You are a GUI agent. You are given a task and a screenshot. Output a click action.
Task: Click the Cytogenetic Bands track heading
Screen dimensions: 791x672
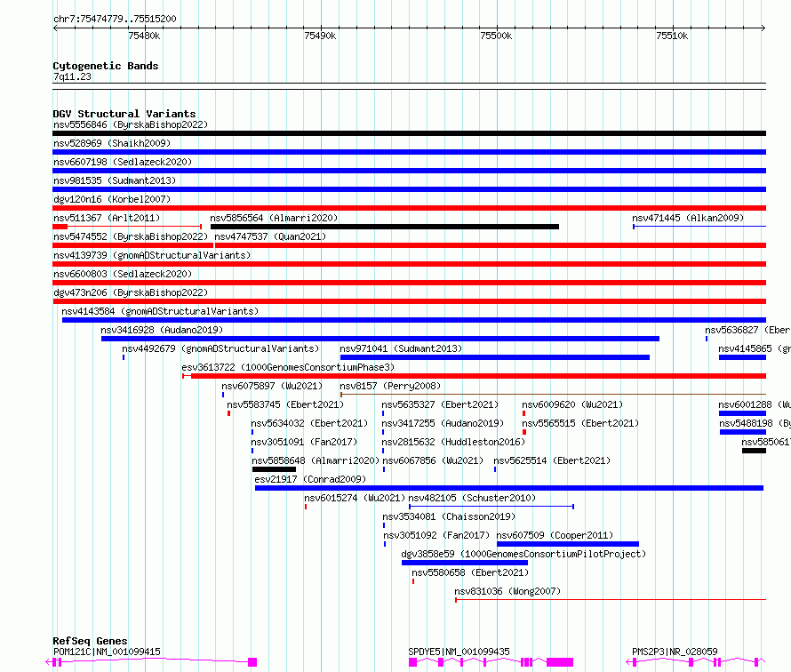click(106, 66)
